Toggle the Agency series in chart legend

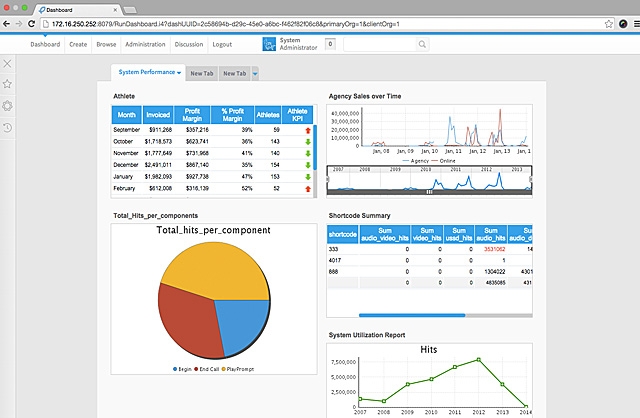(x=416, y=160)
